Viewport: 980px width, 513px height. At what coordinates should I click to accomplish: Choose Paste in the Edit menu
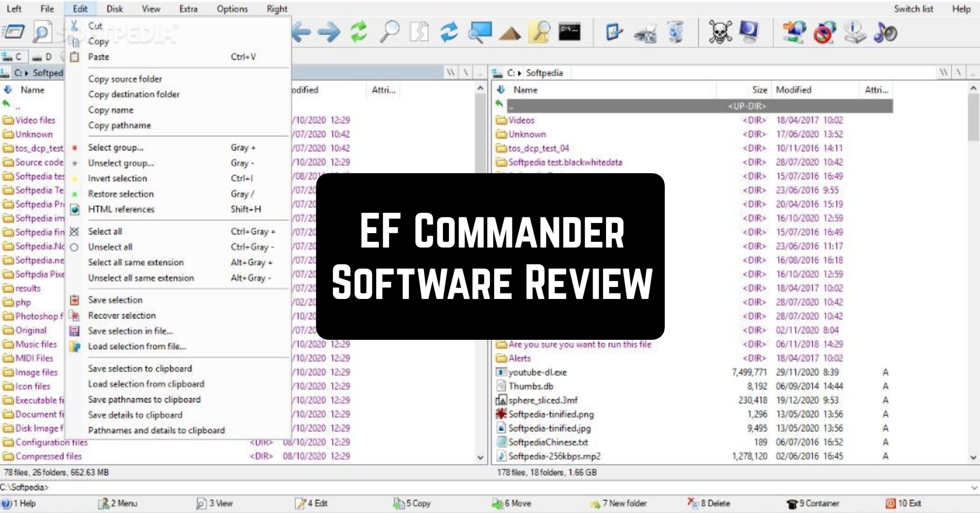click(178, 57)
